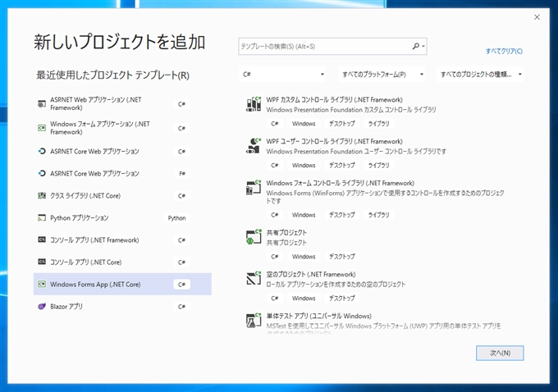Click the F# tag of ASP.NET Core Web app
This screenshot has height=392, width=558.
point(182,174)
